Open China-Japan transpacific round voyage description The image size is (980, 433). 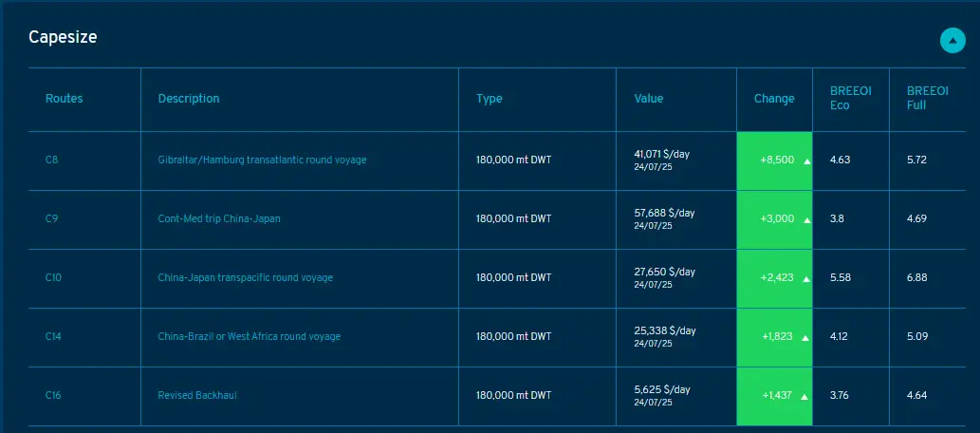tap(245, 277)
